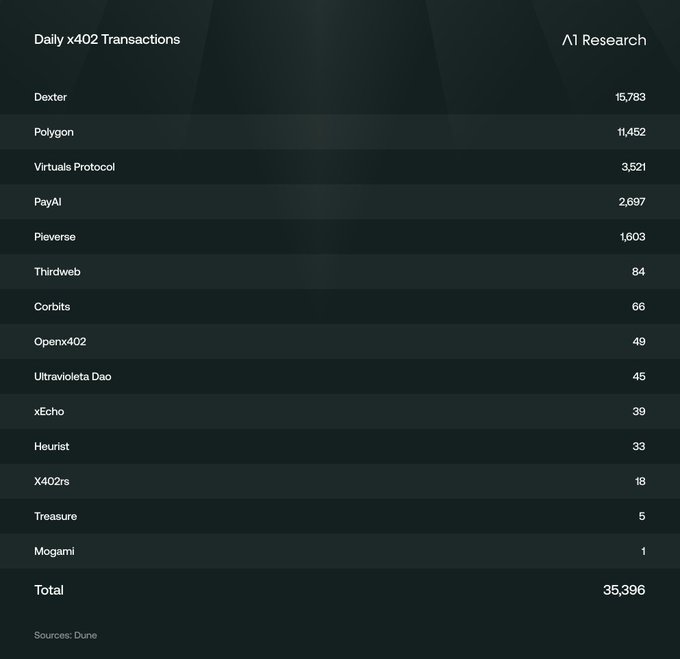680x659 pixels.
Task: Click the A1 Research logo
Action: 604,40
